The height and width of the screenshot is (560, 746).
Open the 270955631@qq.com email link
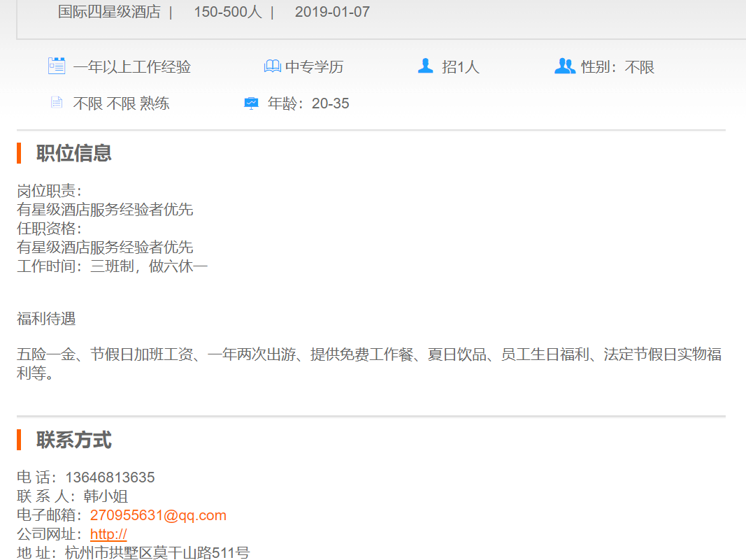pyautogui.click(x=158, y=515)
